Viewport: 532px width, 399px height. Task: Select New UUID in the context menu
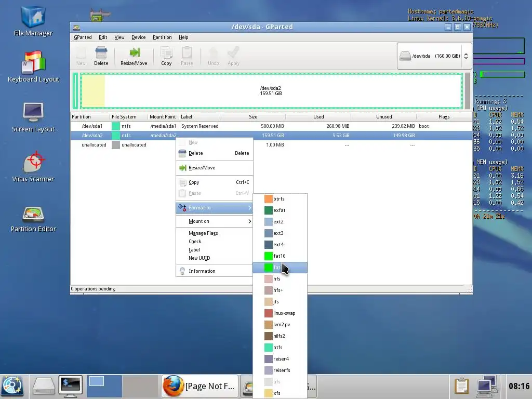point(215,258)
